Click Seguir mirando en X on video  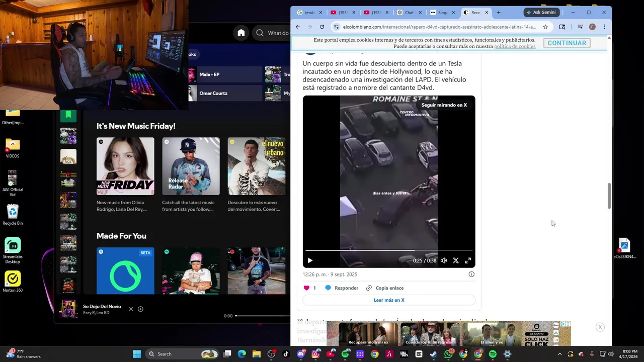pyautogui.click(x=444, y=105)
